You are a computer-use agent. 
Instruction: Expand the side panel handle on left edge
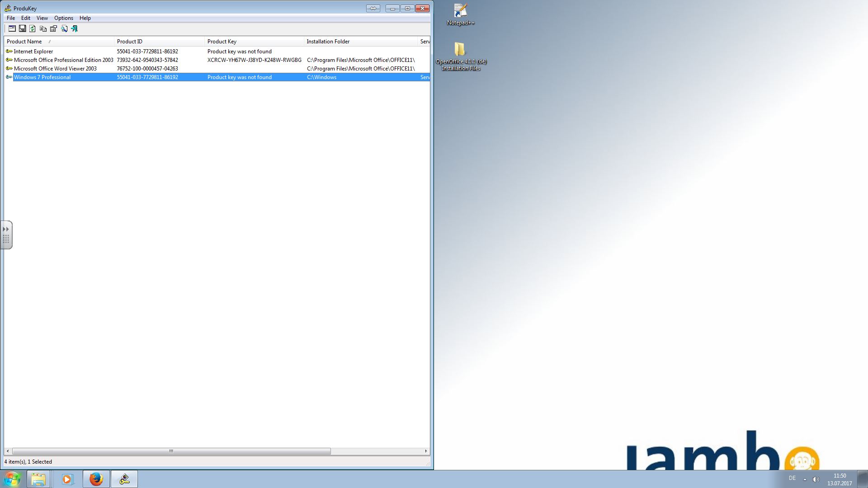click(6, 235)
